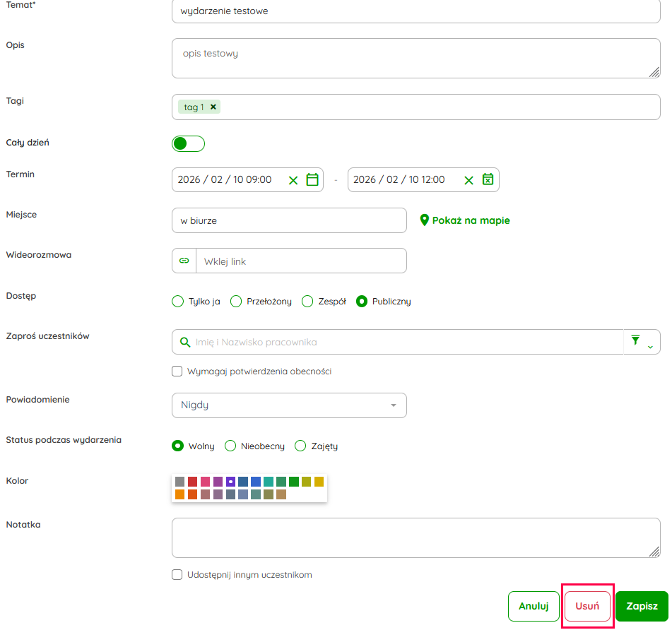Cancel with the 'Anuluj' button
672x630 pixels.
[534, 606]
